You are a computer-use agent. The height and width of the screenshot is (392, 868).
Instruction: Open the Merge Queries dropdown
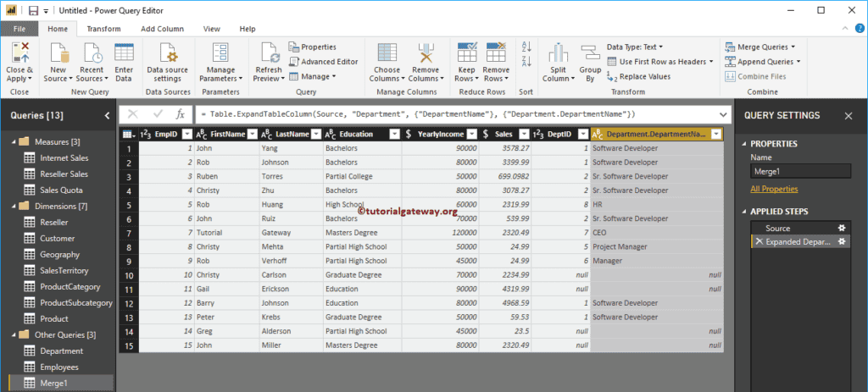tap(760, 47)
